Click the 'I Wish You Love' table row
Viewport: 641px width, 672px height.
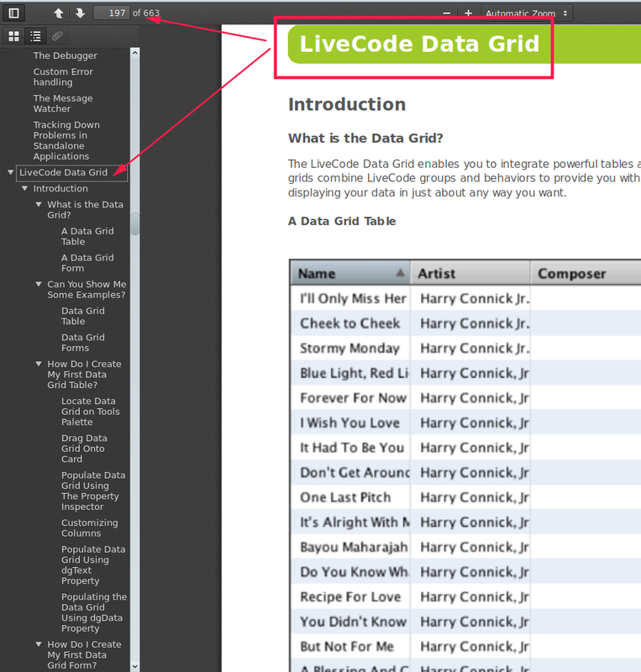(465, 423)
